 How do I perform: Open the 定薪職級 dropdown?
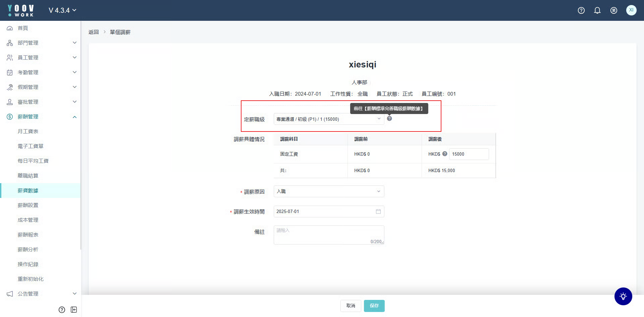[329, 119]
